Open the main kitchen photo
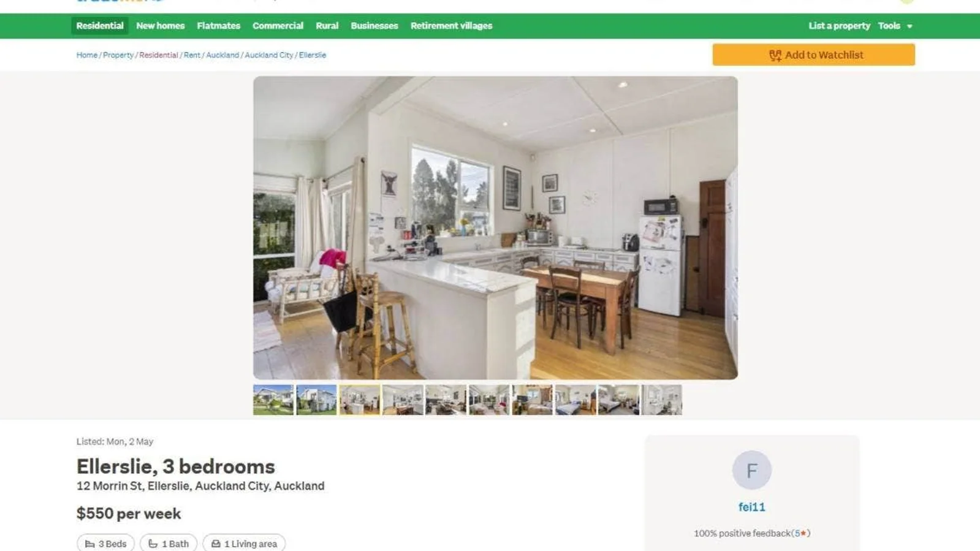This screenshot has height=551, width=980. pyautogui.click(x=495, y=227)
